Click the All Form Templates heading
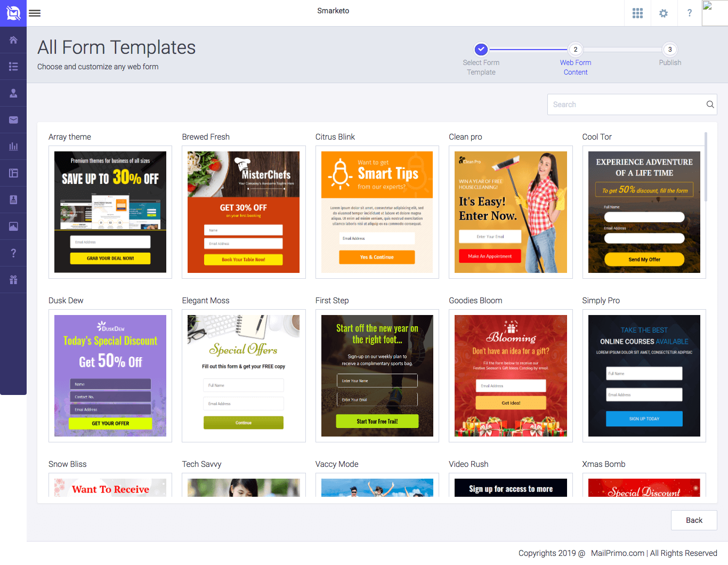 pyautogui.click(x=116, y=47)
